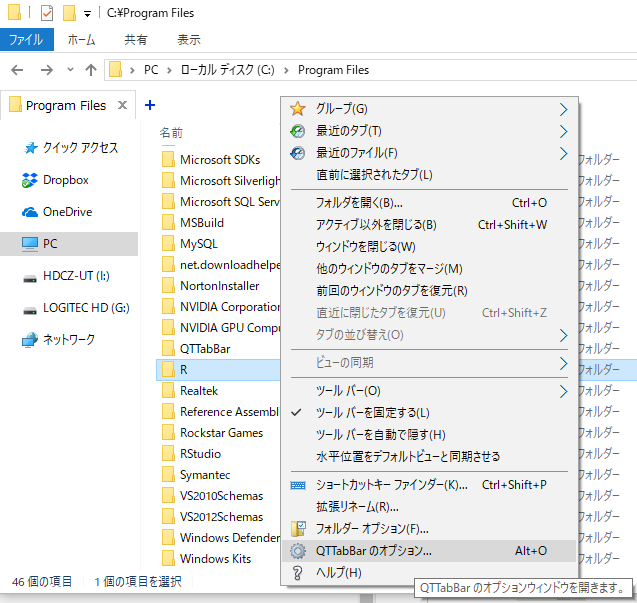Choose 水平位置をデフォルトビューと同期させる entry
637x603 pixels.
(429, 457)
